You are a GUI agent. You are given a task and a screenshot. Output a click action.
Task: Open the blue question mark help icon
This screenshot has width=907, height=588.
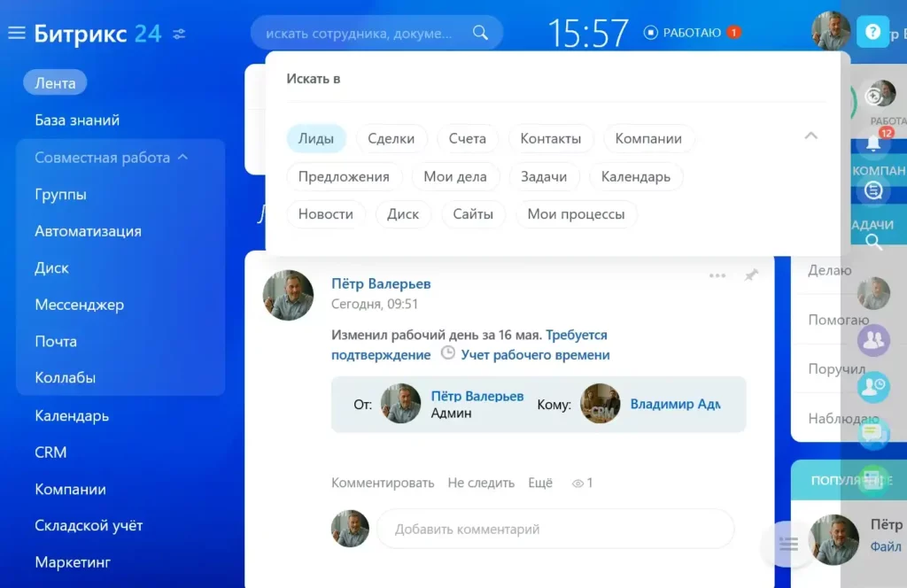872,33
